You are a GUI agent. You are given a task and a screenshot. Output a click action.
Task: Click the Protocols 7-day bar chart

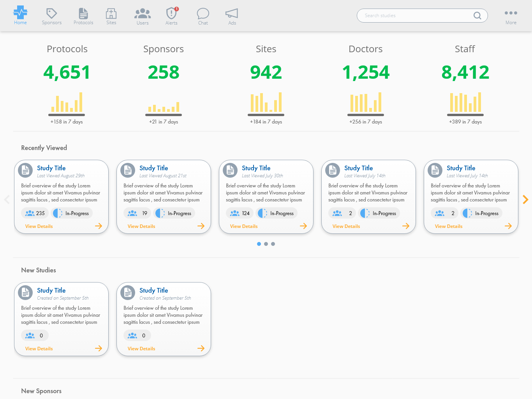pyautogui.click(x=67, y=102)
